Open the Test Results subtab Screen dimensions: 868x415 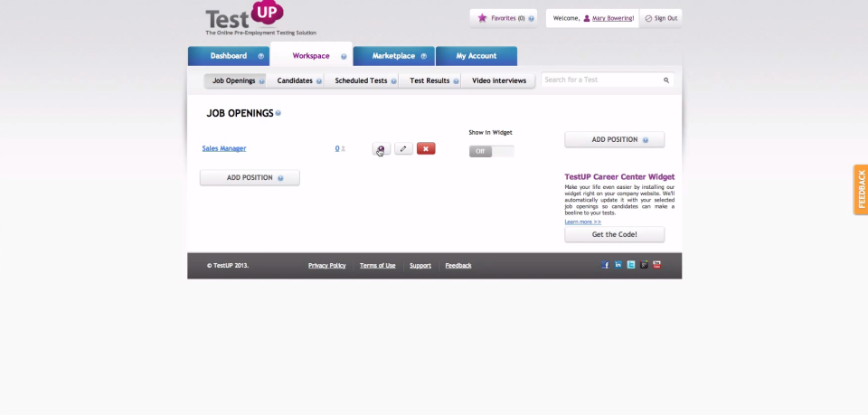429,80
